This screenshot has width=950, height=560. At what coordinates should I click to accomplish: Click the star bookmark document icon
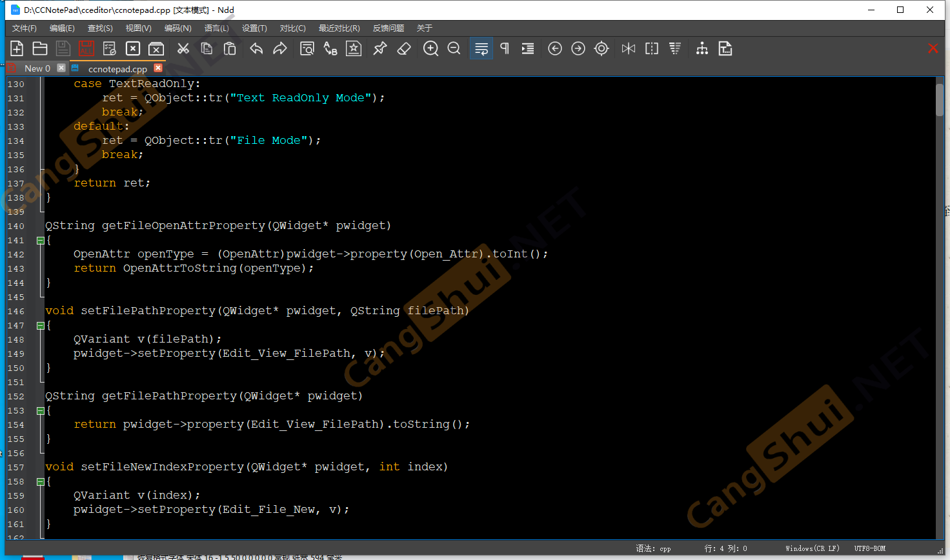[x=354, y=48]
